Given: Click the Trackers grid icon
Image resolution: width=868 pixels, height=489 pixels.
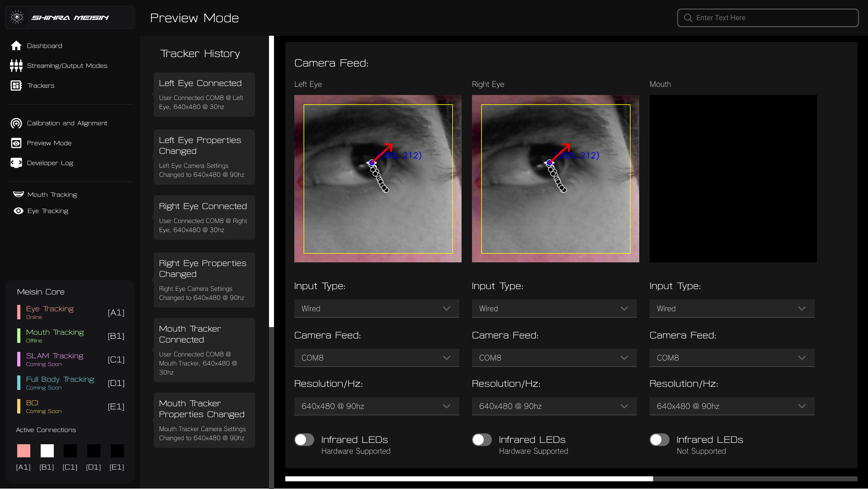Looking at the screenshot, I should click(x=16, y=85).
